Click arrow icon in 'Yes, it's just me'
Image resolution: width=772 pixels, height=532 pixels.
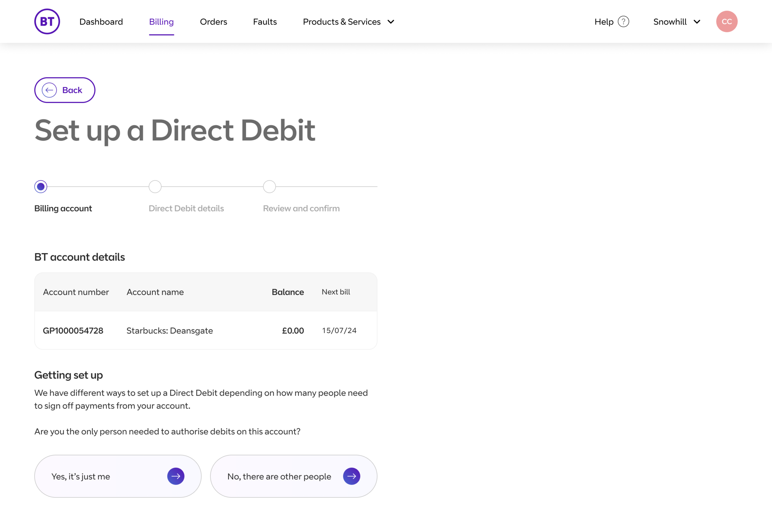coord(176,476)
